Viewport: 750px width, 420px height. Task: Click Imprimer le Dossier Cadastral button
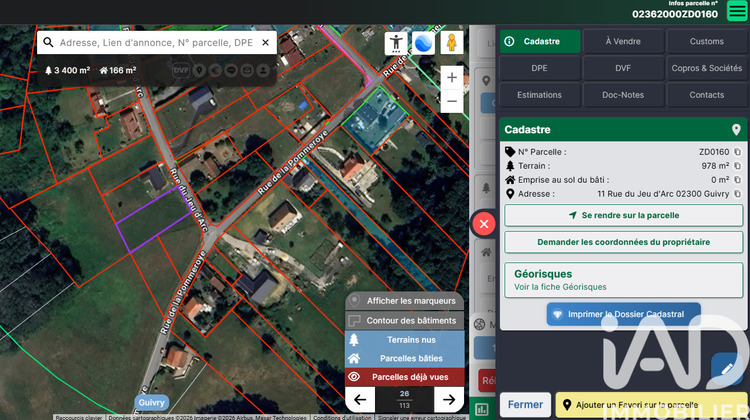coord(623,314)
